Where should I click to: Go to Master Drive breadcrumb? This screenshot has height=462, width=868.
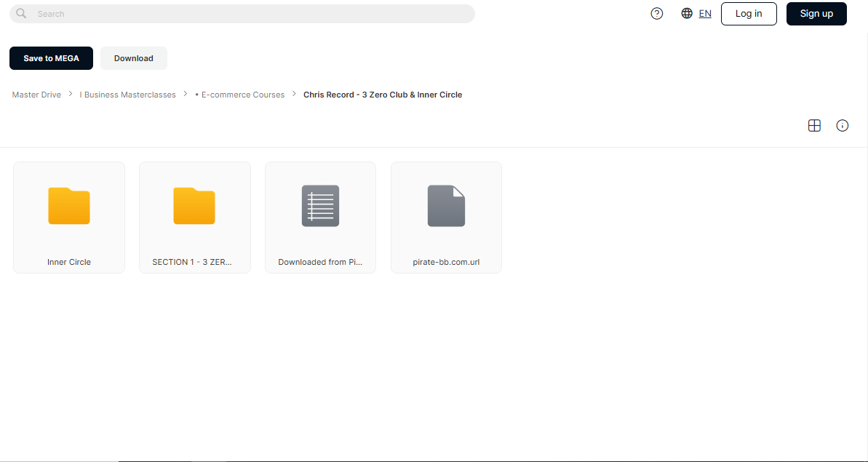[x=36, y=95]
